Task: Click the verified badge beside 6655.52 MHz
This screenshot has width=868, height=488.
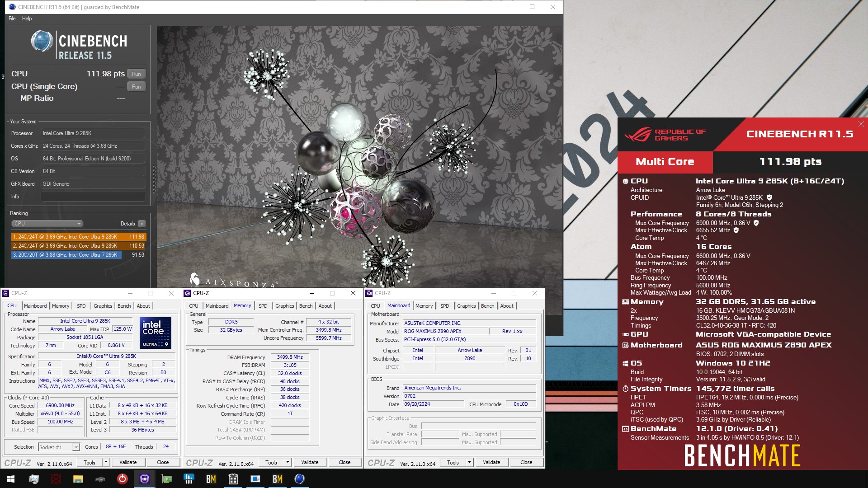Action: (x=736, y=230)
